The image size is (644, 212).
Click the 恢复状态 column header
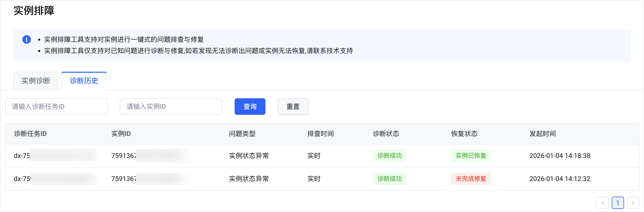[464, 134]
